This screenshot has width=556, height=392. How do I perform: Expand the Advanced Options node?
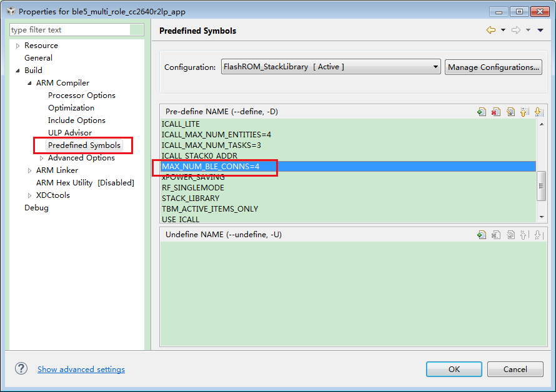[x=41, y=158]
